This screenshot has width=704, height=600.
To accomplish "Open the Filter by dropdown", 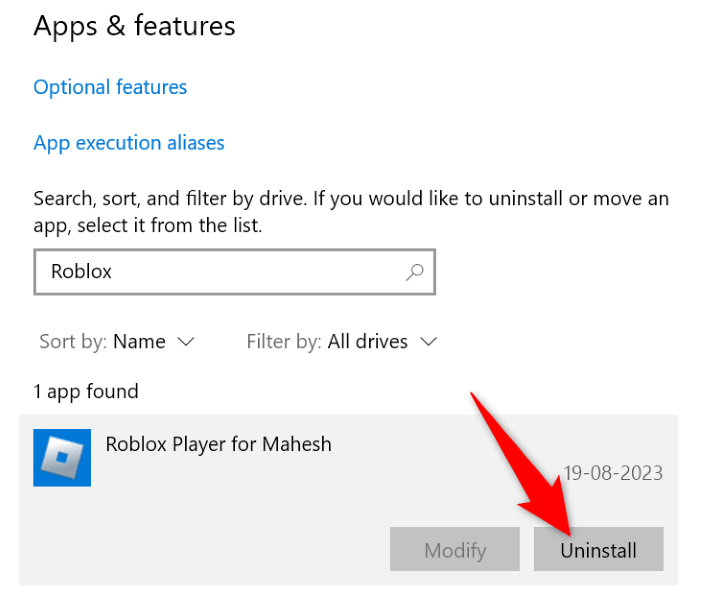I will (342, 342).
